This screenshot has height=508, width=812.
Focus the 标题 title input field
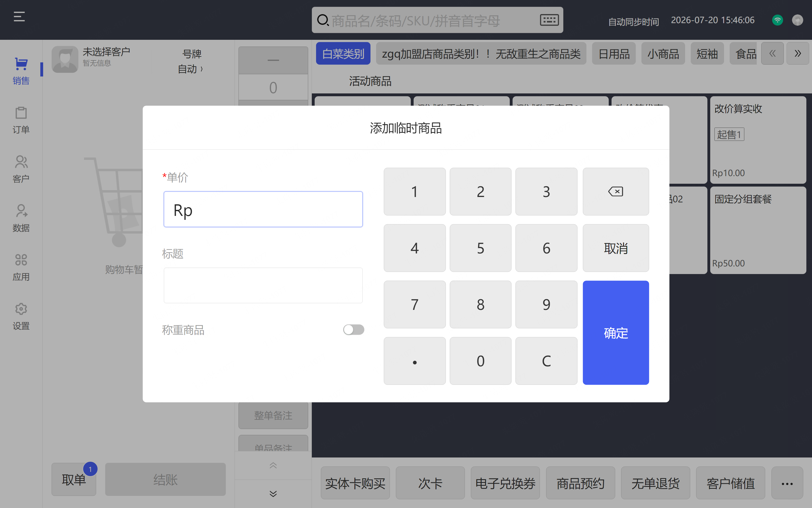(263, 285)
